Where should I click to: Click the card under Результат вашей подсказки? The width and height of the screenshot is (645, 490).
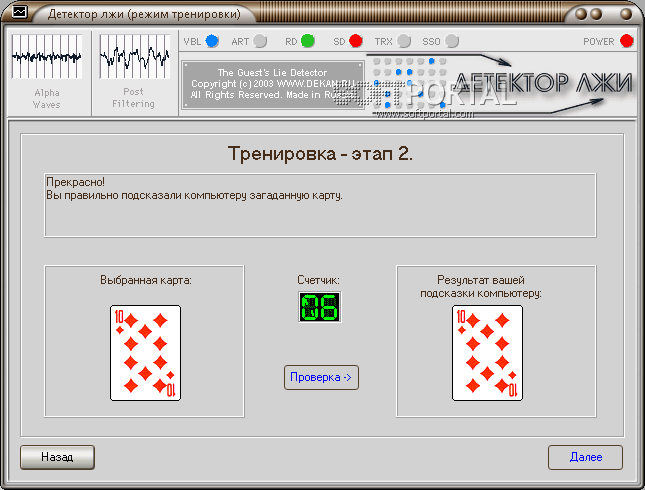point(487,353)
